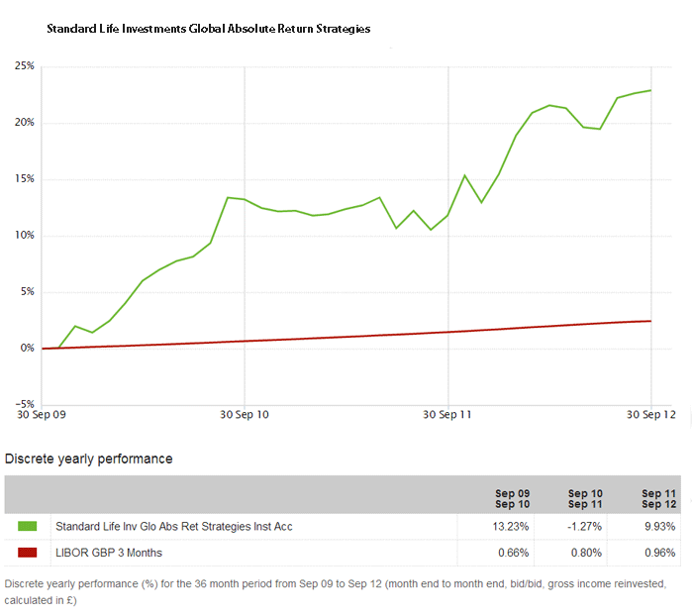Select the -5% y-axis label
The width and height of the screenshot is (693, 616).
coord(25,404)
